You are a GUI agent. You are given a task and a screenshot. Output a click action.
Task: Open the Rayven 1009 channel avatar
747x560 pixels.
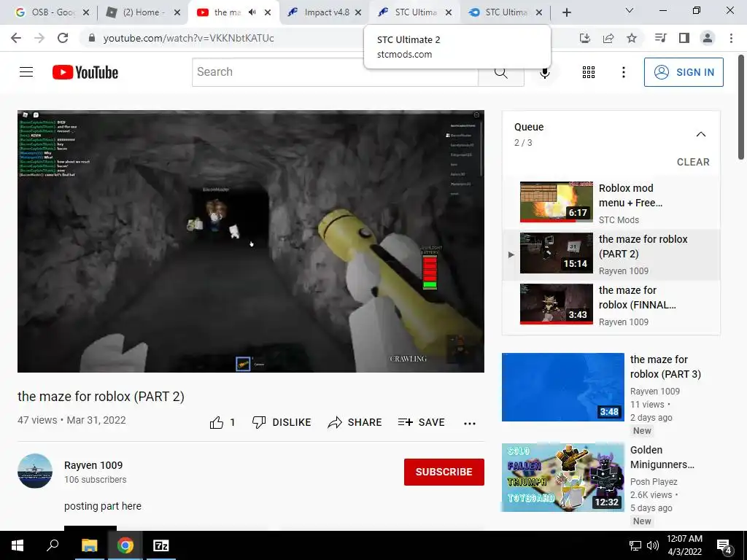(35, 471)
